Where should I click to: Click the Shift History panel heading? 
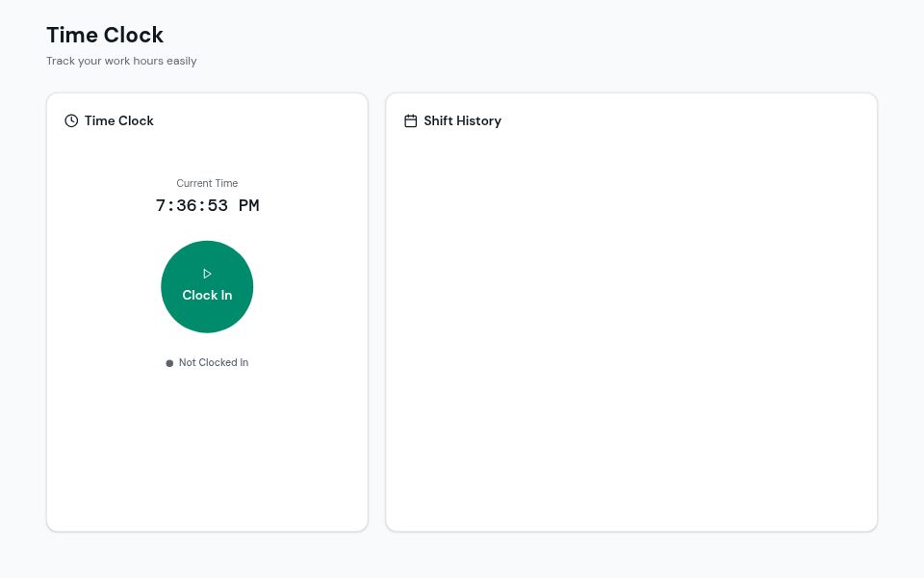pos(463,121)
